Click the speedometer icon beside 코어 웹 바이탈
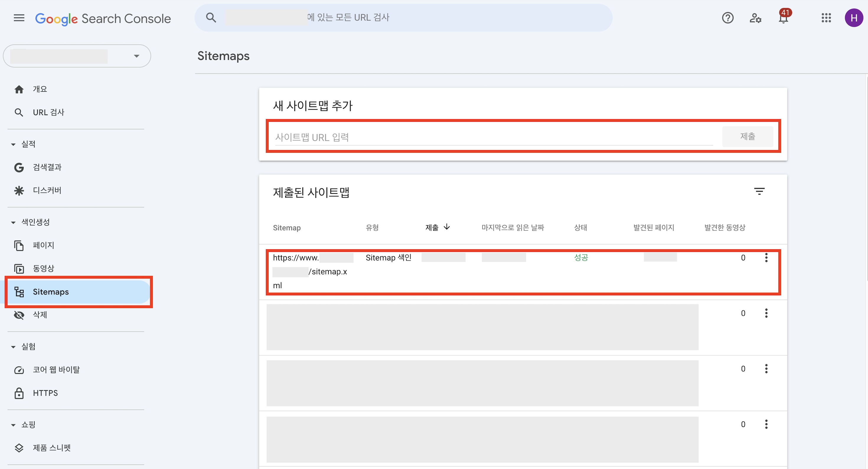The height and width of the screenshot is (469, 868). [x=19, y=370]
